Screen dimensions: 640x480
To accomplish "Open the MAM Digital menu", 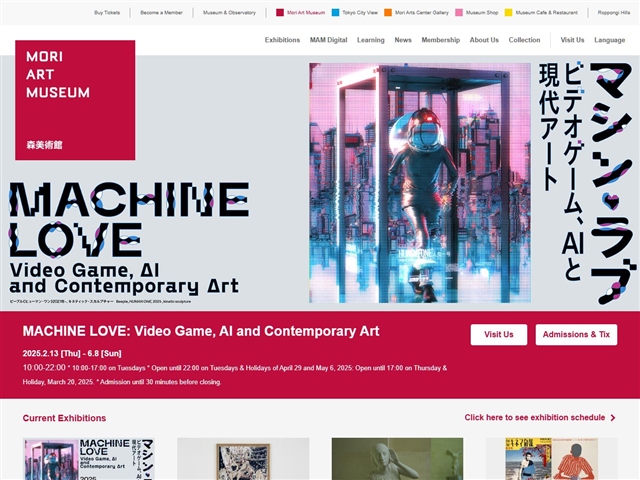I will [x=328, y=40].
